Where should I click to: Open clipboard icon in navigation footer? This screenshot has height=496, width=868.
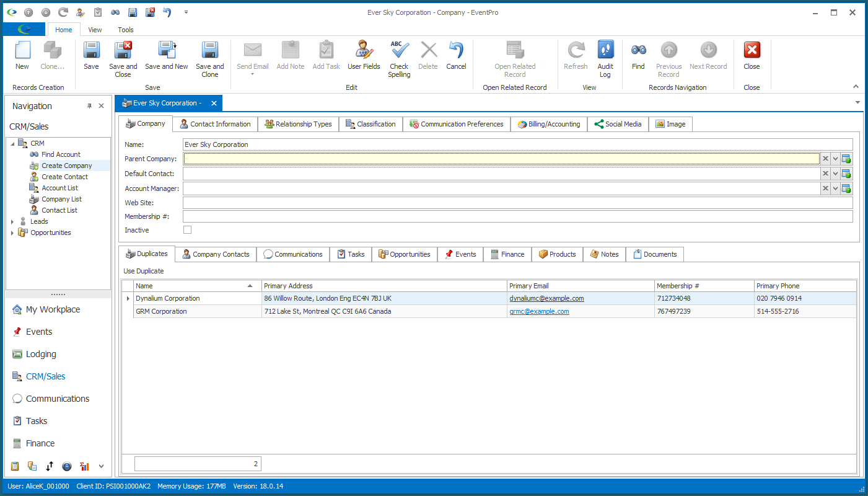[15, 466]
